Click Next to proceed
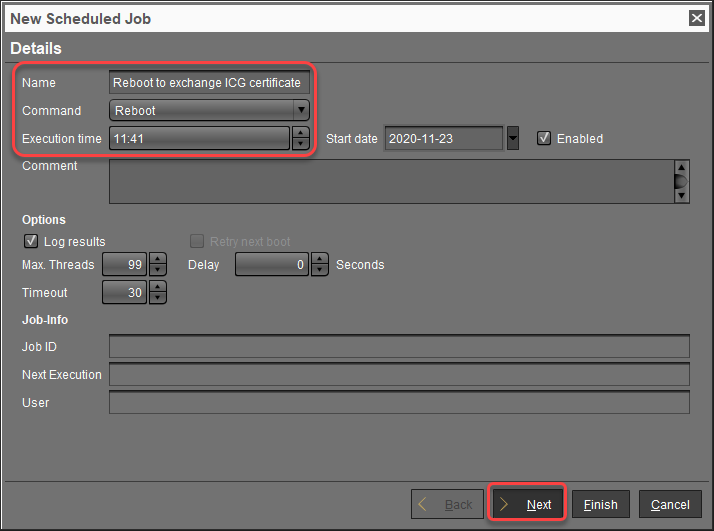The image size is (714, 531). [527, 504]
